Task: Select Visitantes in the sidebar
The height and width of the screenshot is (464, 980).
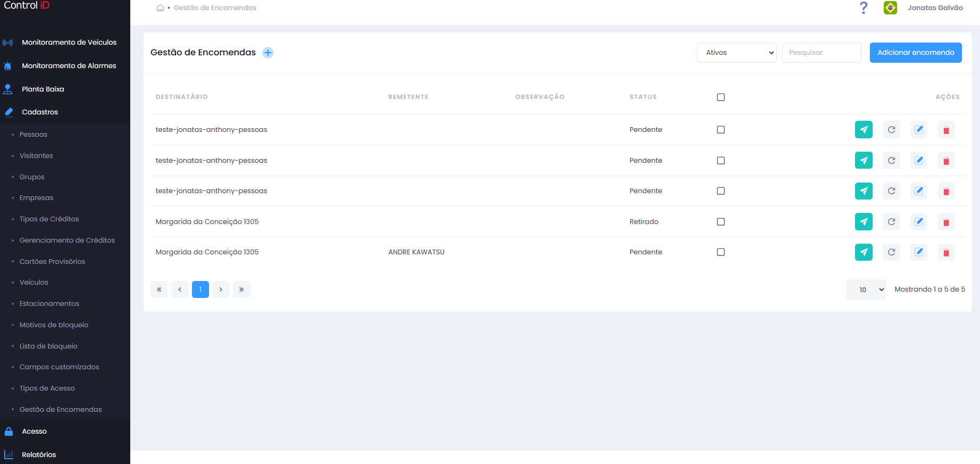Action: (x=36, y=155)
